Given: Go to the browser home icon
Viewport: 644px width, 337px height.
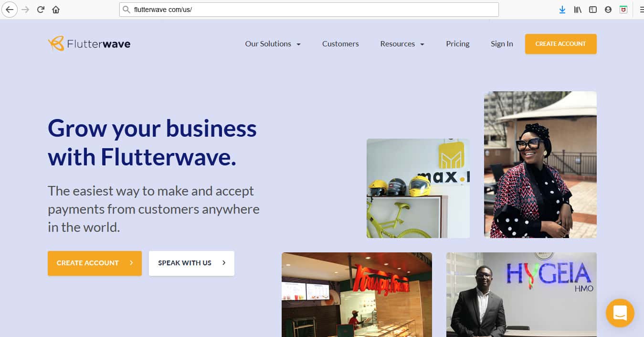Looking at the screenshot, I should [x=56, y=10].
